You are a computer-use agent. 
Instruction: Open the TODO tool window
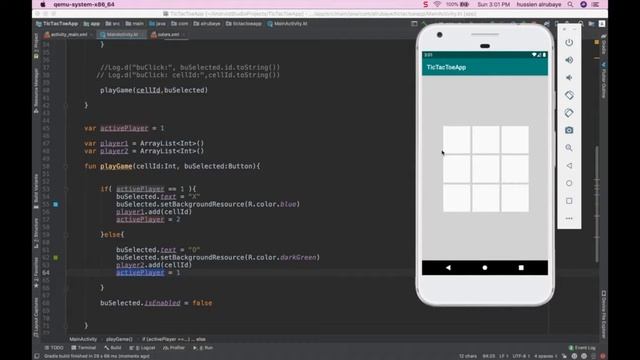click(54, 348)
